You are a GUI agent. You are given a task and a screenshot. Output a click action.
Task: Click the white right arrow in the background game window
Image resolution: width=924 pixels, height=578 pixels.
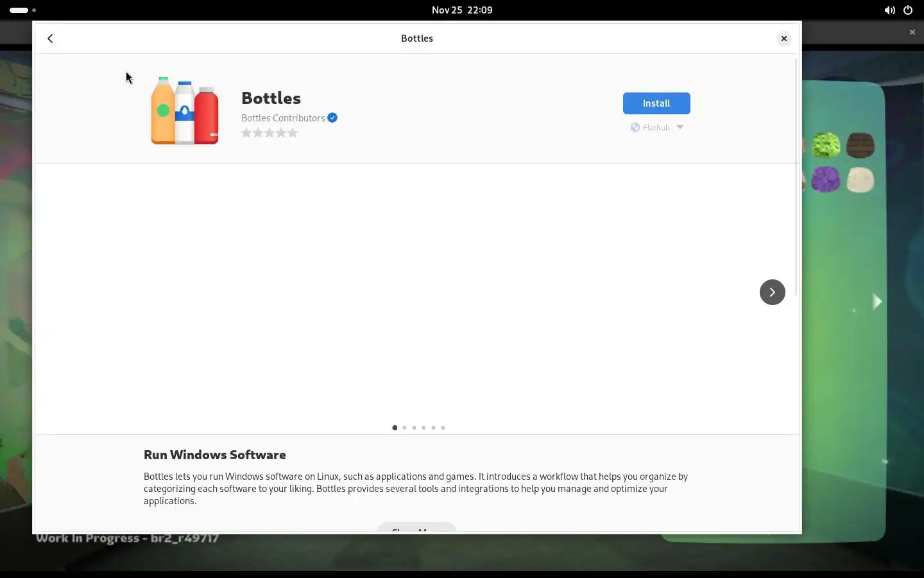(x=877, y=301)
